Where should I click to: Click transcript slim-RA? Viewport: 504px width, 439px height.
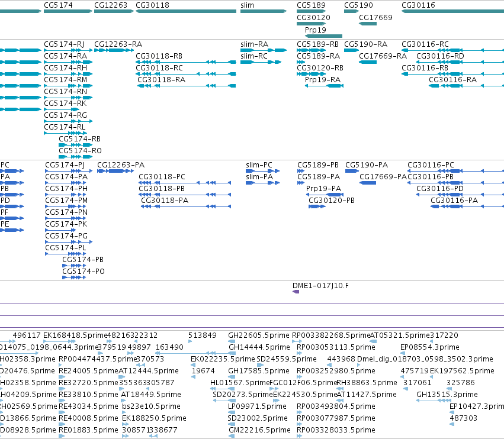tap(254, 44)
